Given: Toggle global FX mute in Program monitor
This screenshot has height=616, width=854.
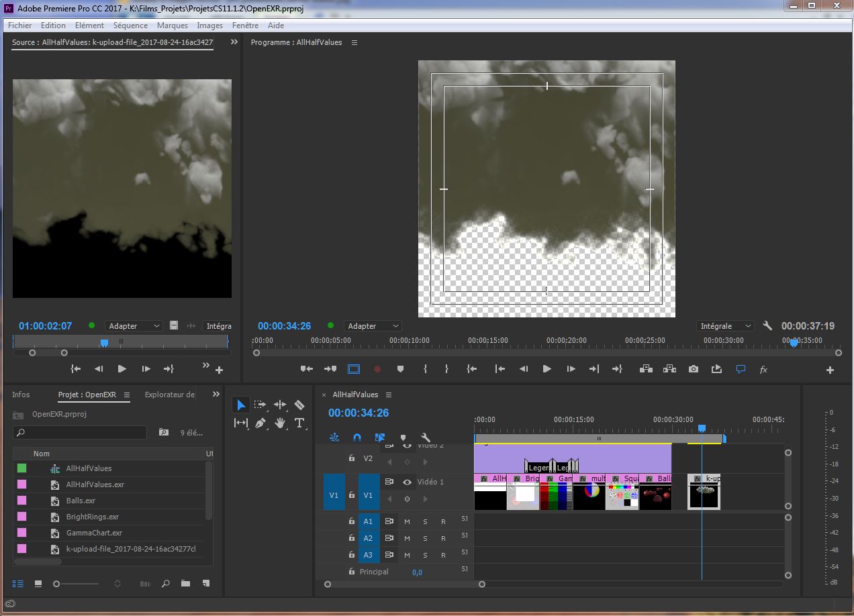Looking at the screenshot, I should point(763,369).
